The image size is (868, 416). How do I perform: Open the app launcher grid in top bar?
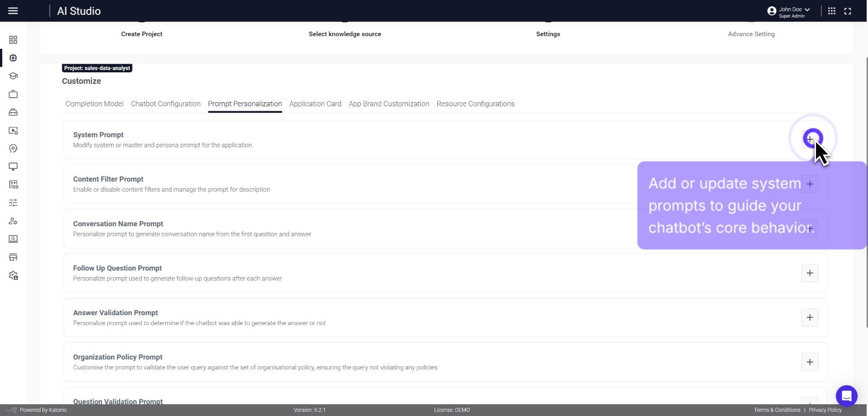832,11
